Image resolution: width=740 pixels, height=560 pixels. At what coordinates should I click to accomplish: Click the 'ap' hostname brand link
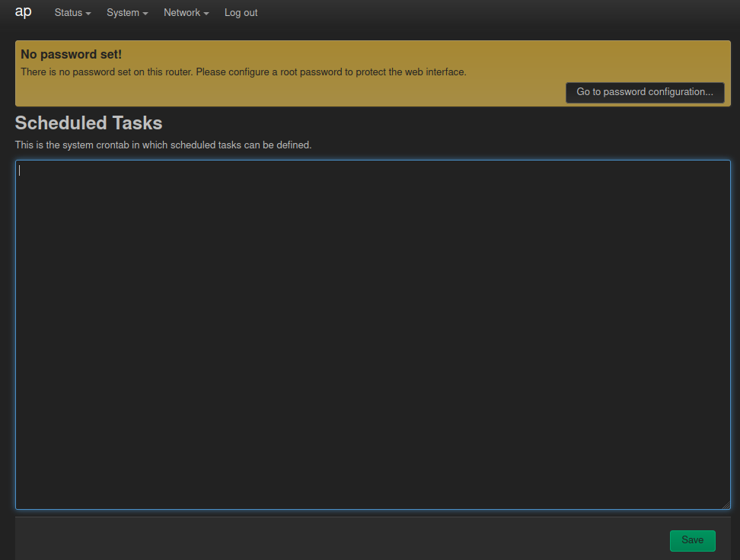pos(23,12)
